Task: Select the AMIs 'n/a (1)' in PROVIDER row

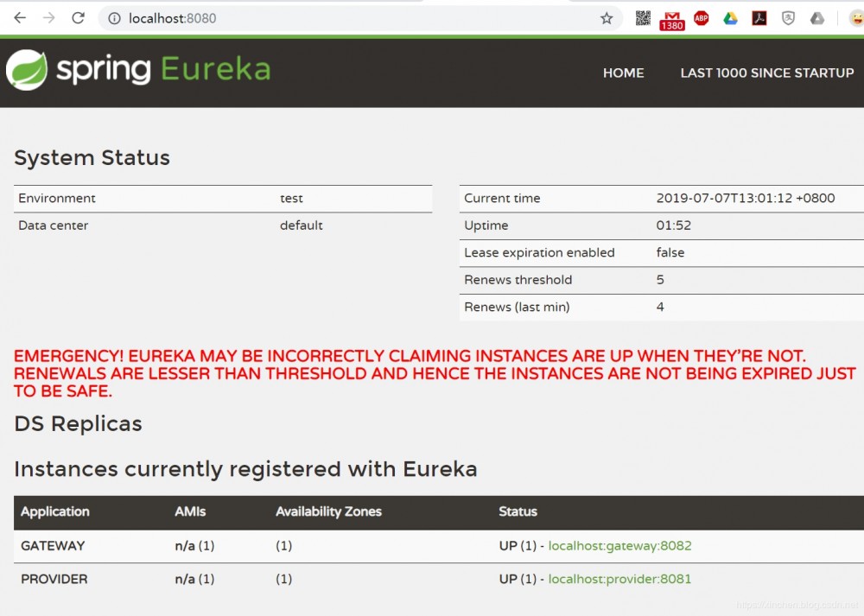Action: pos(194,579)
